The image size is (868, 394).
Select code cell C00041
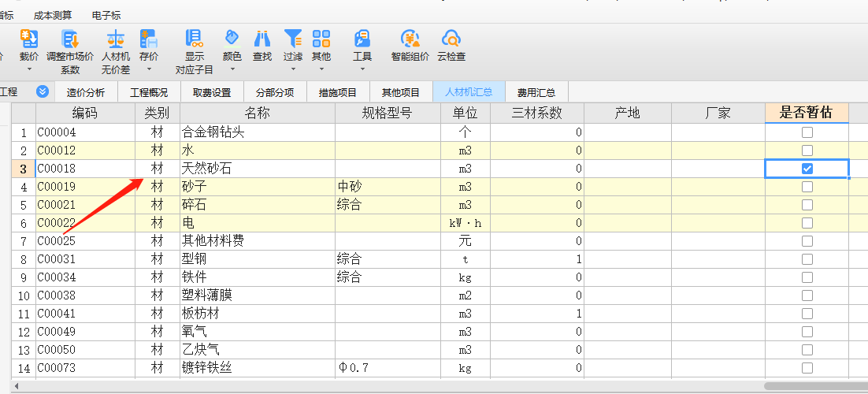coord(85,314)
